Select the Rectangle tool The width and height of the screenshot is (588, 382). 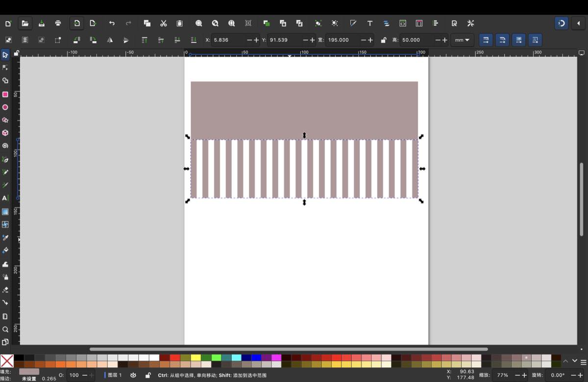coord(5,94)
